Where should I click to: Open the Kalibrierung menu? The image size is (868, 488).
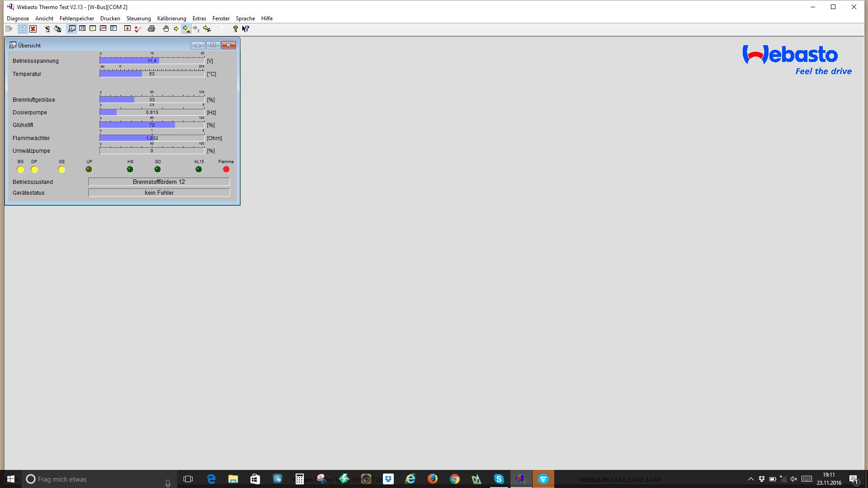pyautogui.click(x=171, y=19)
